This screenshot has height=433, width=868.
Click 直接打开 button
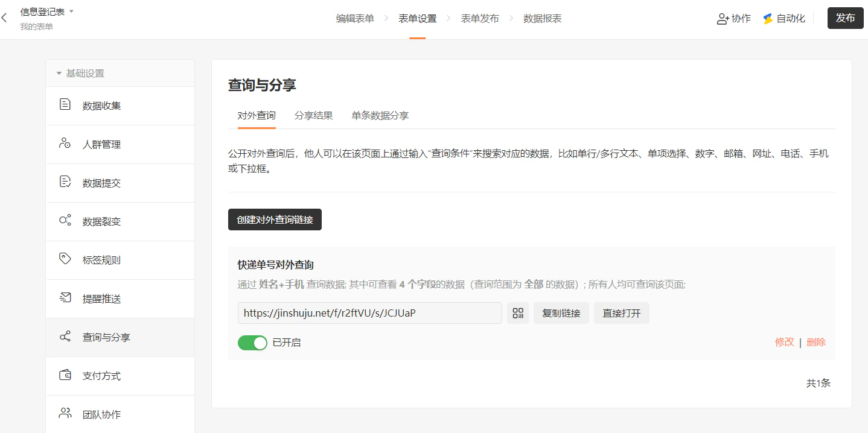tap(622, 313)
